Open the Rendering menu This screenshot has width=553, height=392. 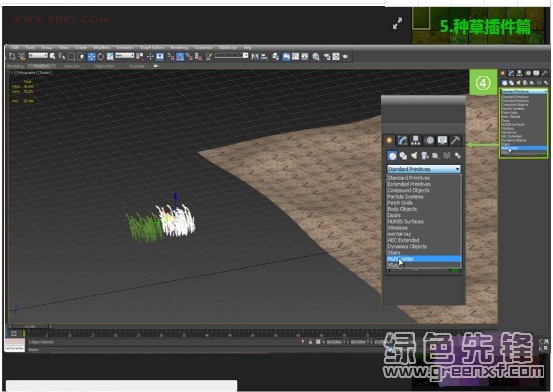click(179, 47)
